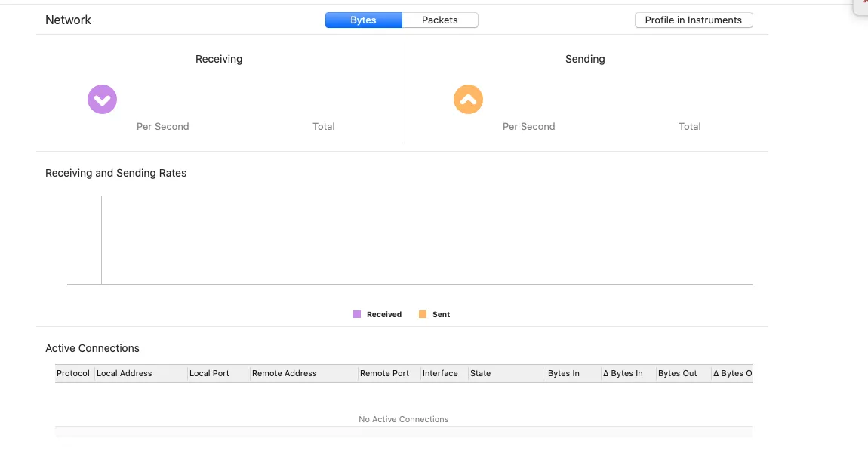Click the Receiving Per Second label
868x463 pixels.
coord(162,127)
